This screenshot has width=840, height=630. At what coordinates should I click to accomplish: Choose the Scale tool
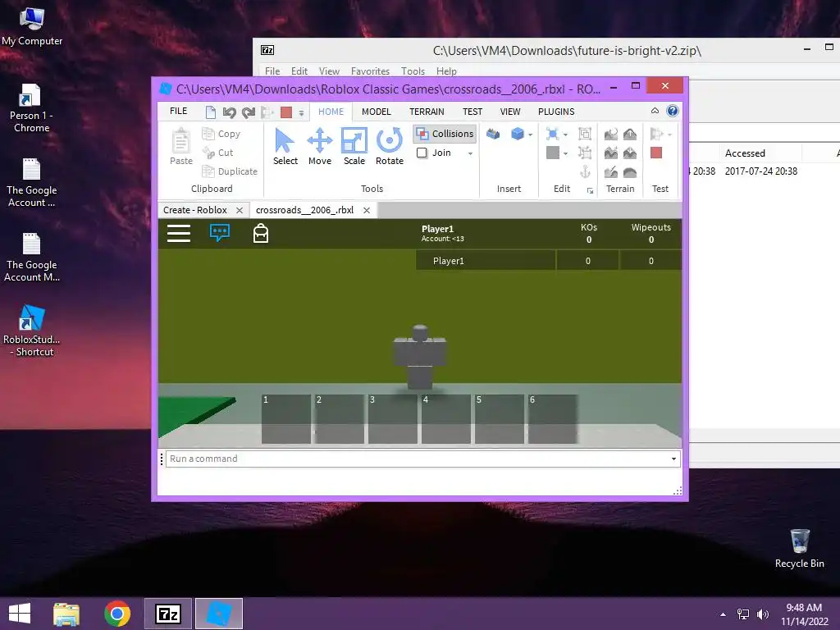(x=354, y=146)
